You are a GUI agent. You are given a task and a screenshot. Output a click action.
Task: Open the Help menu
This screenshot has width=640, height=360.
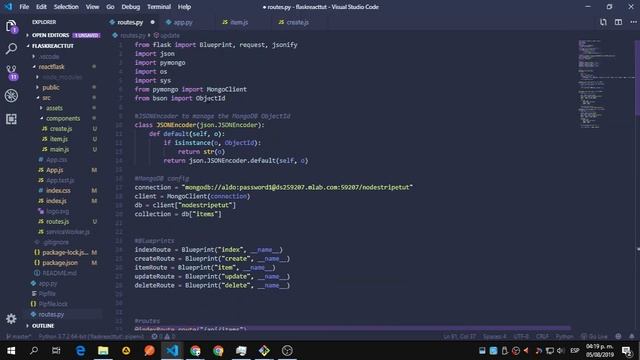(184, 7)
